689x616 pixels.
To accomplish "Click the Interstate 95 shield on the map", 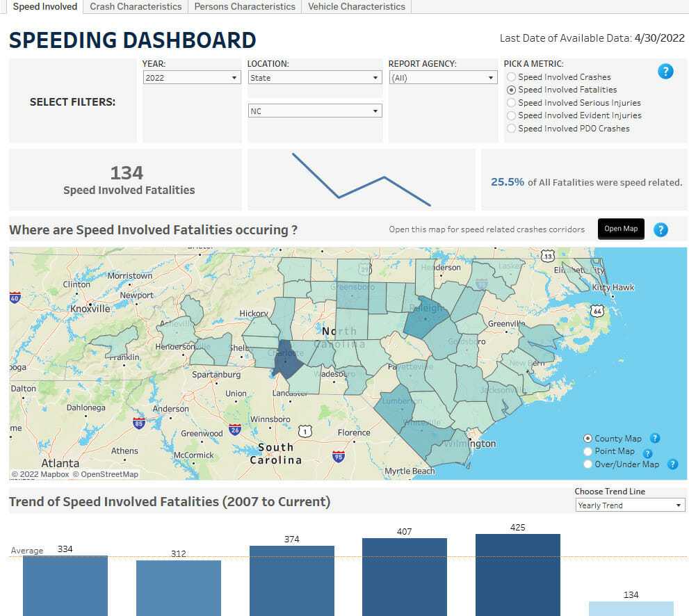I will (338, 457).
